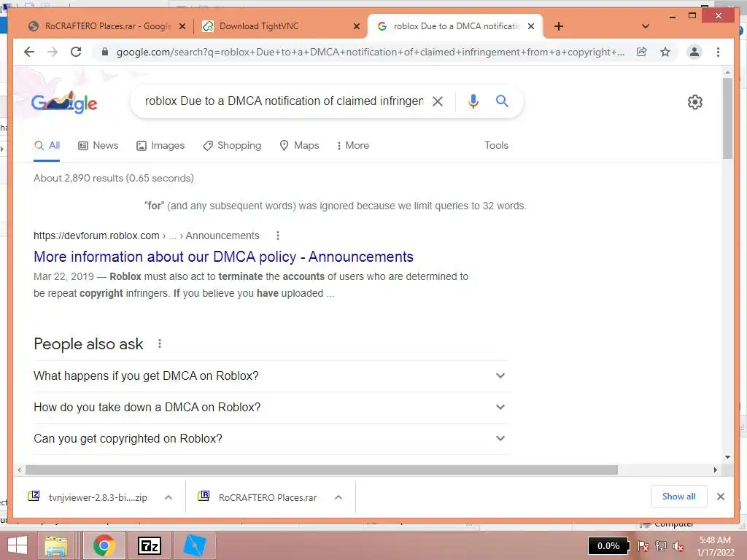Close the roblox DMCA search tab
Viewport: 747px width, 560px height.
(x=531, y=26)
